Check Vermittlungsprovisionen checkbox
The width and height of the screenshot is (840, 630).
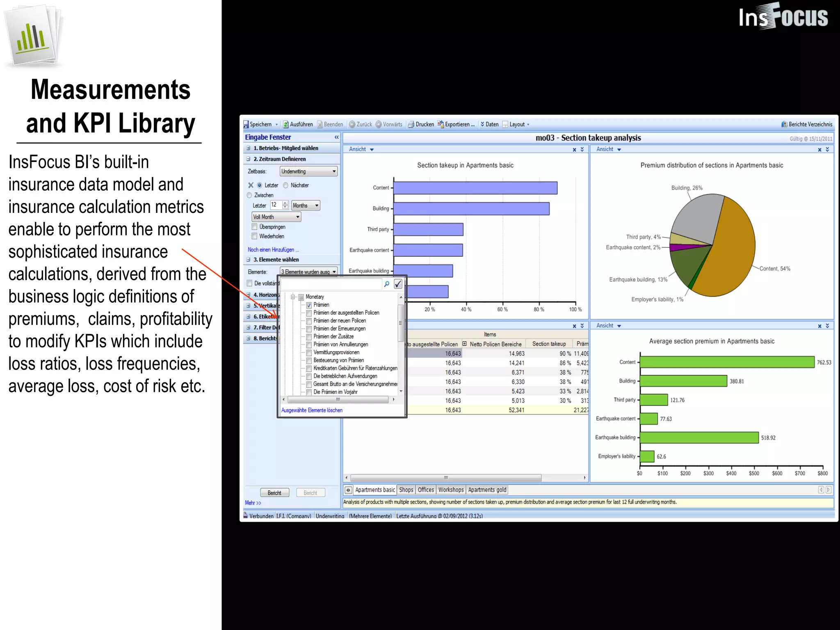pyautogui.click(x=309, y=353)
